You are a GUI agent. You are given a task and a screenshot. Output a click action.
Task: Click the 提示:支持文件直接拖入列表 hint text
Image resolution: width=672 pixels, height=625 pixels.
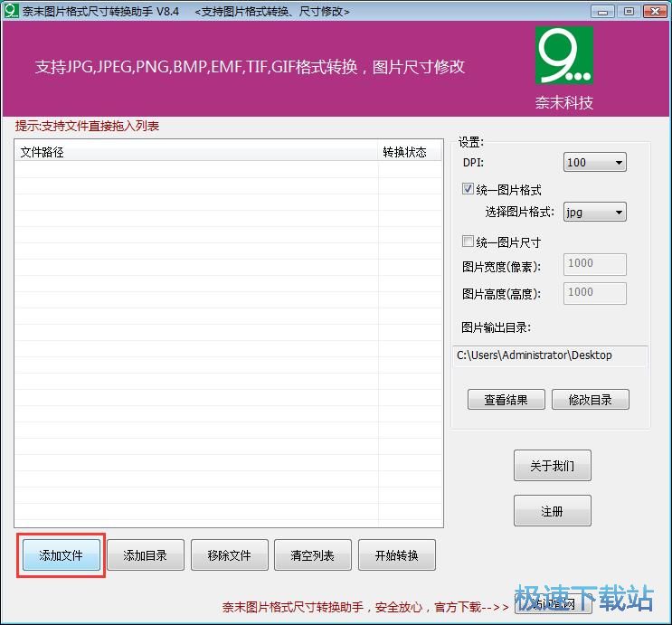tap(88, 126)
